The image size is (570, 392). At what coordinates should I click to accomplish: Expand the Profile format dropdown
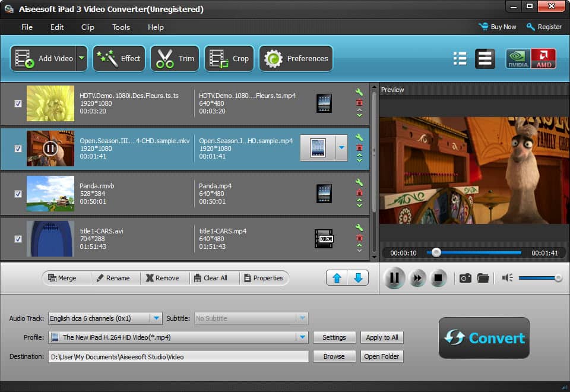click(x=302, y=337)
